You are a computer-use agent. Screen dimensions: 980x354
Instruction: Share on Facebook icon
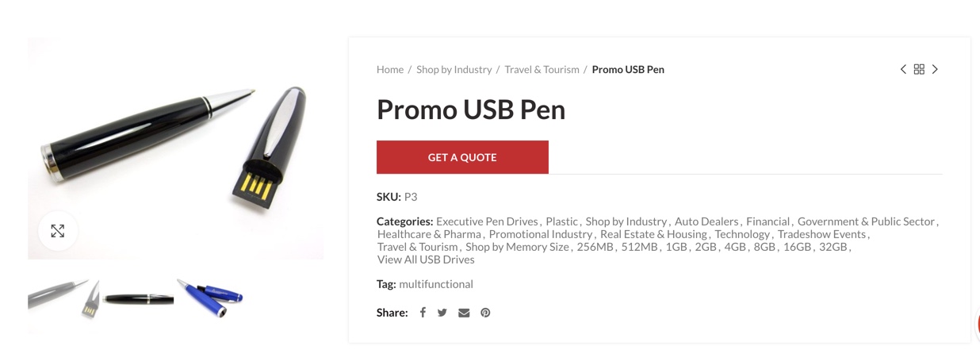(423, 313)
